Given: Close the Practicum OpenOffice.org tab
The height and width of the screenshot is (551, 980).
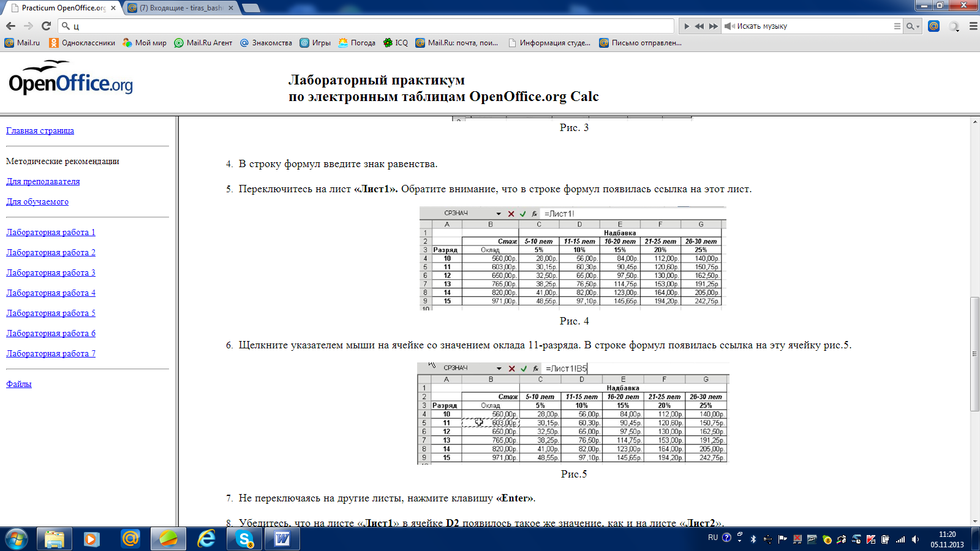Looking at the screenshot, I should click(x=113, y=8).
